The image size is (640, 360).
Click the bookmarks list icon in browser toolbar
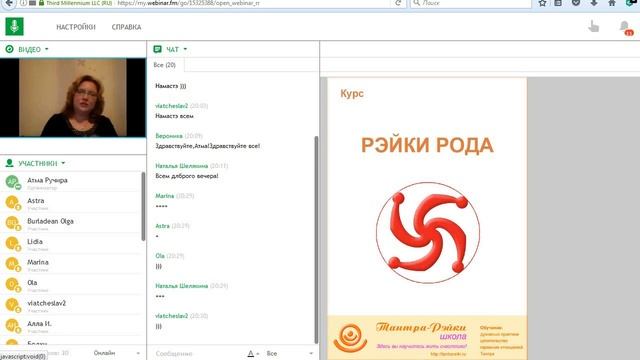pos(558,3)
